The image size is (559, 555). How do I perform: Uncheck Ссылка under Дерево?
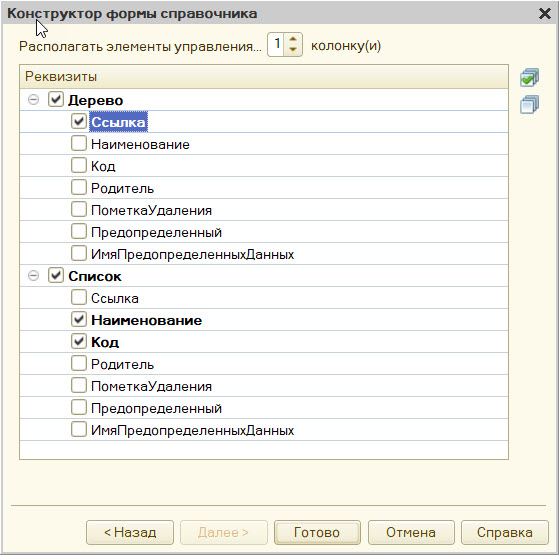(78, 122)
